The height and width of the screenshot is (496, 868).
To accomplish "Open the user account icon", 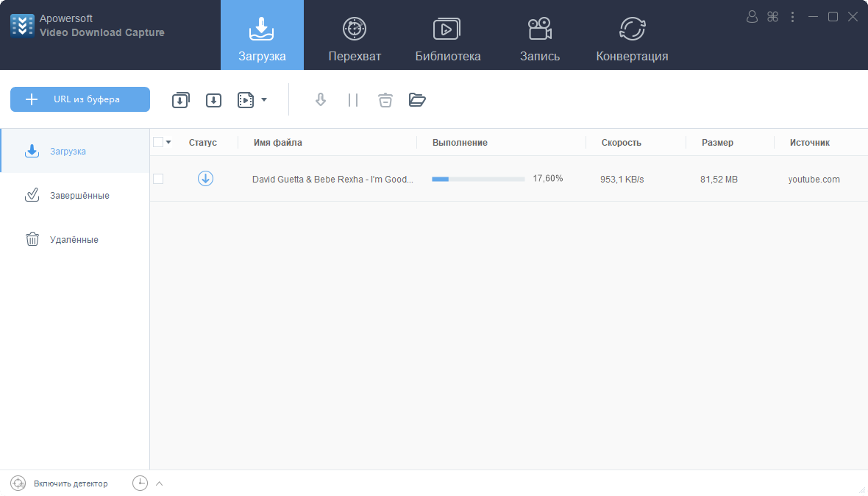I will (752, 16).
